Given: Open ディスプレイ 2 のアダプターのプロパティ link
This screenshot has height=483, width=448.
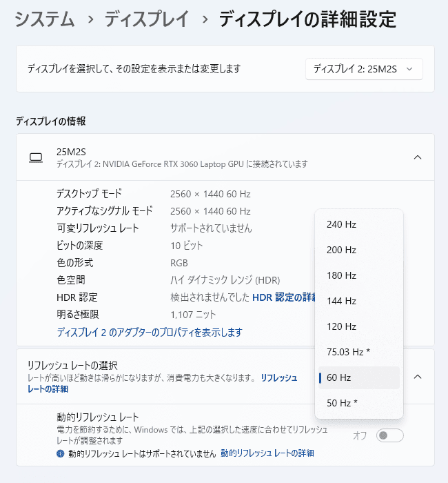Looking at the screenshot, I should pyautogui.click(x=150, y=333).
